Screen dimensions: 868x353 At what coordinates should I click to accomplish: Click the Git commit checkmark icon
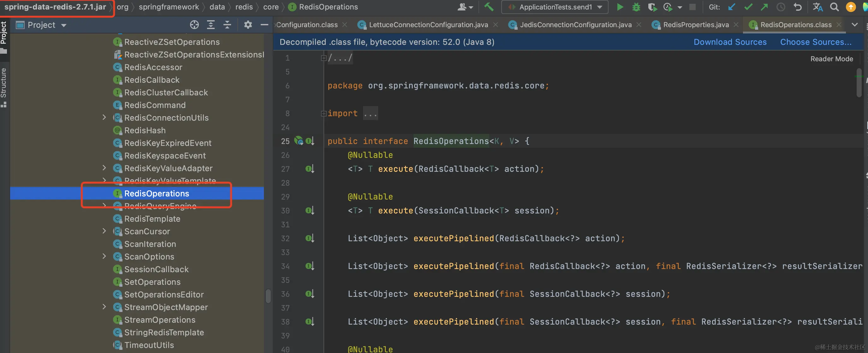(748, 7)
